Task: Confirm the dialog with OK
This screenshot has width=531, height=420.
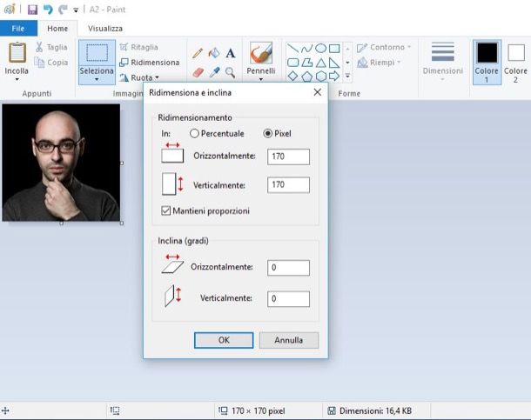Action: [224, 340]
